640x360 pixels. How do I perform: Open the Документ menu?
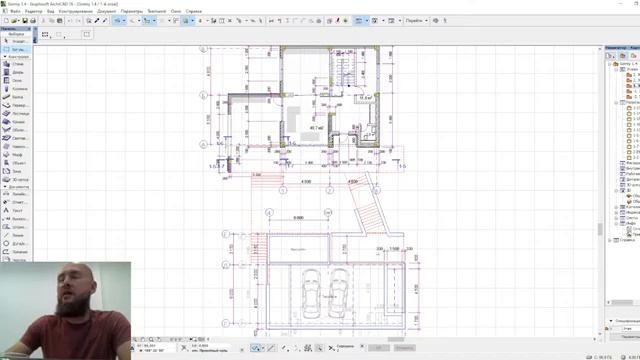pyautogui.click(x=107, y=11)
